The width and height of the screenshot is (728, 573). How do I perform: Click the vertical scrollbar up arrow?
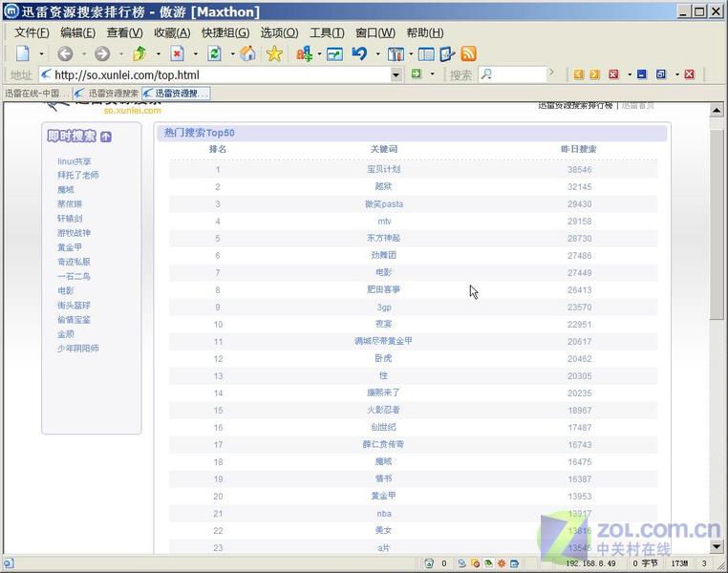click(x=717, y=111)
